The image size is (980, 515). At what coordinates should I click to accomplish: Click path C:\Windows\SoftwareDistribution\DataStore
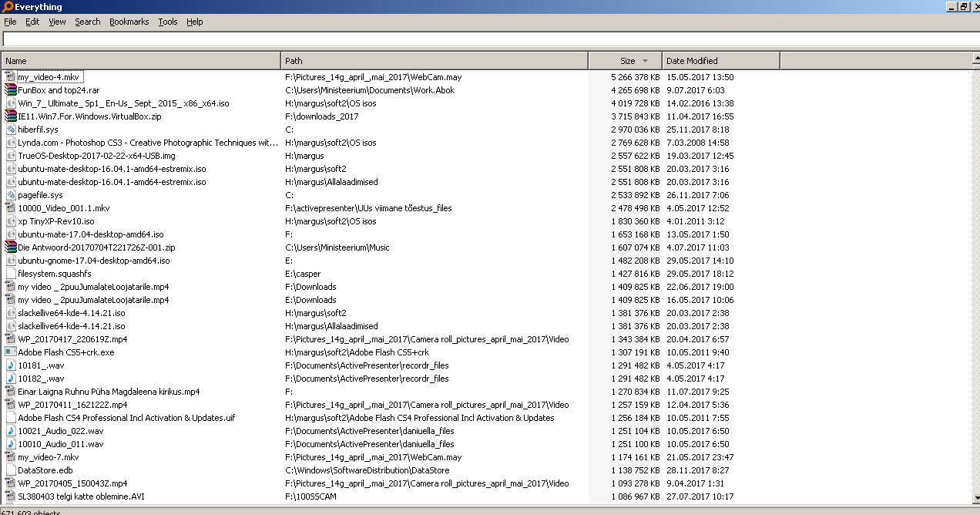367,470
